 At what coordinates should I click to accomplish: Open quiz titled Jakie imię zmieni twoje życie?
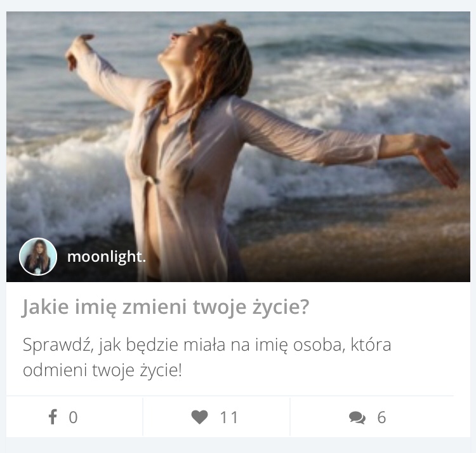(166, 307)
